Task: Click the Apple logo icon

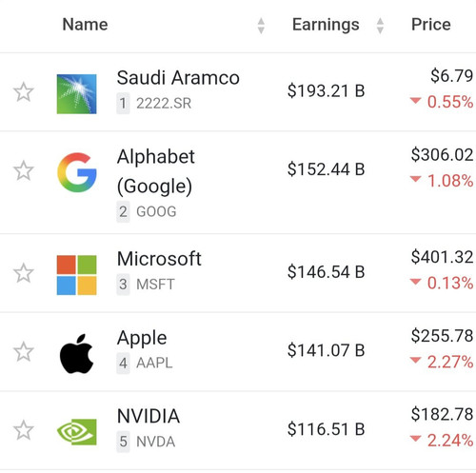Action: click(76, 353)
